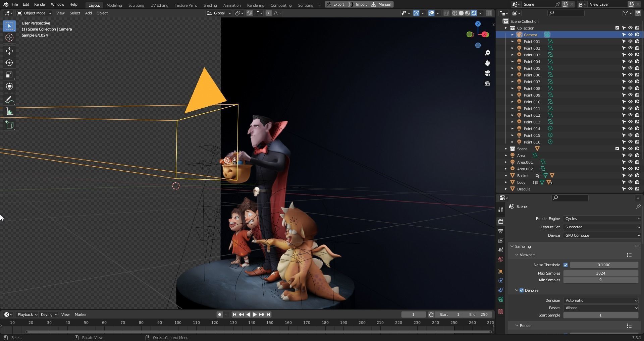The height and width of the screenshot is (341, 644).
Task: Open the Denoiser Automatic dropdown
Action: point(601,300)
